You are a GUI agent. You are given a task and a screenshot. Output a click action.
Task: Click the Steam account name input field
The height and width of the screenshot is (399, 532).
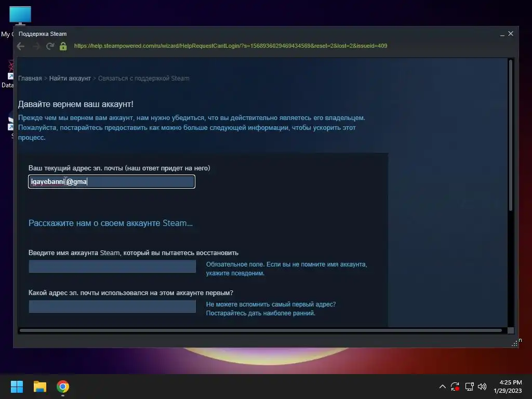(112, 267)
